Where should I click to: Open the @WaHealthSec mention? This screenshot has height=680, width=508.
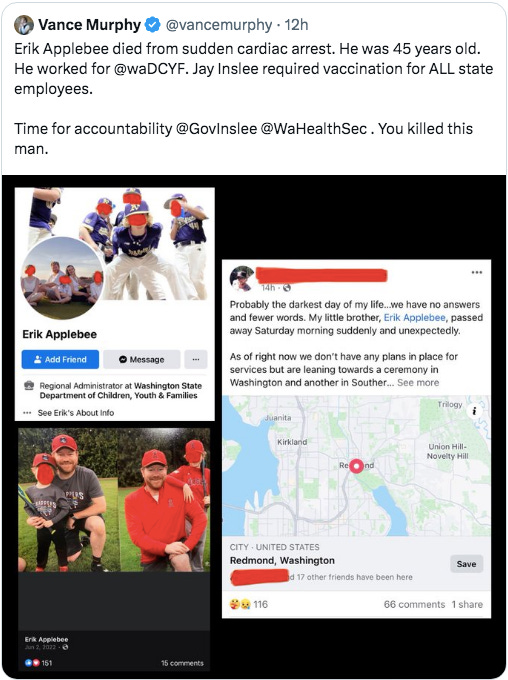pyautogui.click(x=314, y=129)
